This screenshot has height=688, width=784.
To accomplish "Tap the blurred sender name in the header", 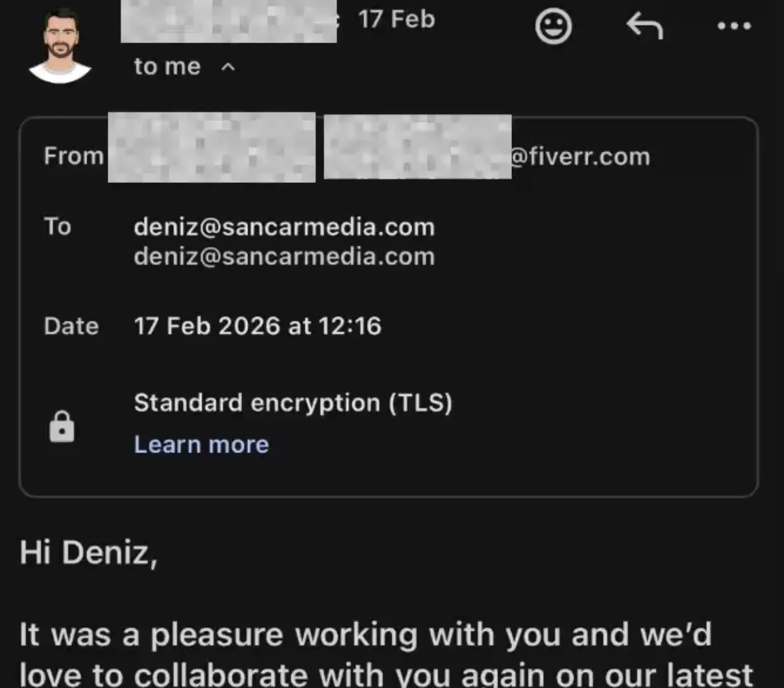I will [x=229, y=21].
